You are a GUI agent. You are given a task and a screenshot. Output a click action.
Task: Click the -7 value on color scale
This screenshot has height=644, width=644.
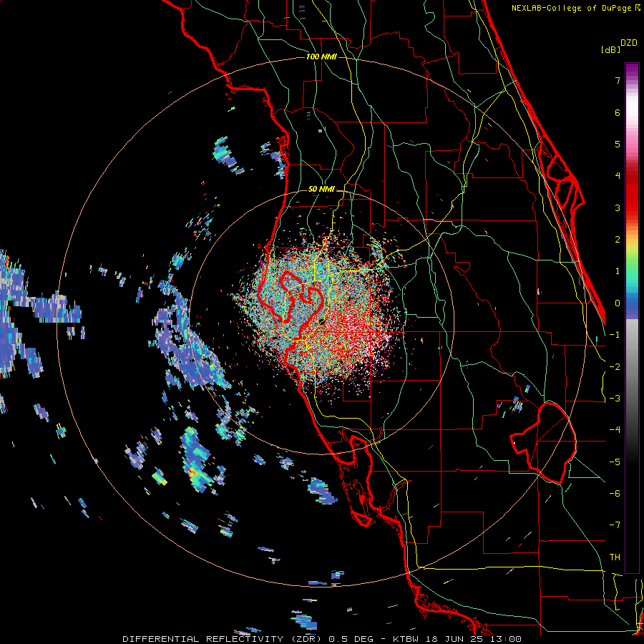point(615,525)
